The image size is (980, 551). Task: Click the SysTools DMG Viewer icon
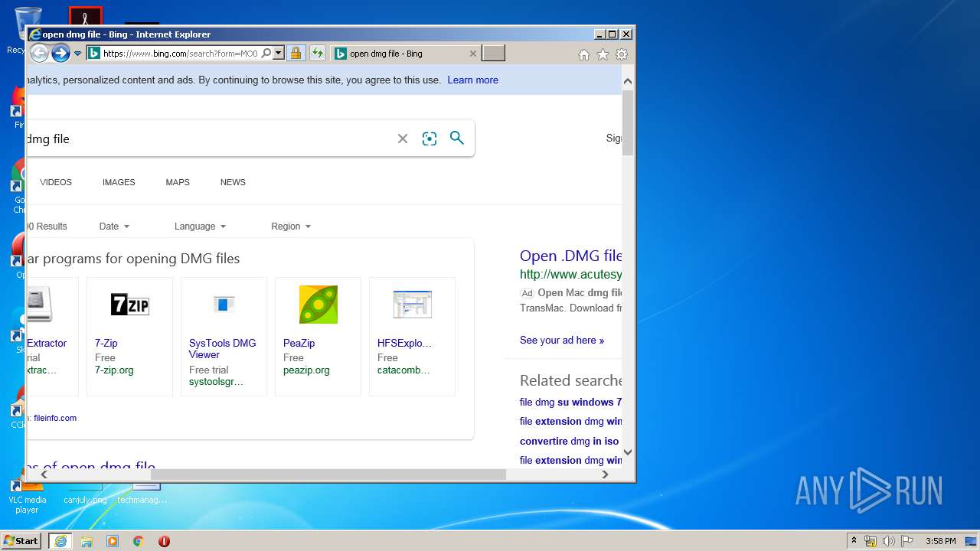coord(224,305)
